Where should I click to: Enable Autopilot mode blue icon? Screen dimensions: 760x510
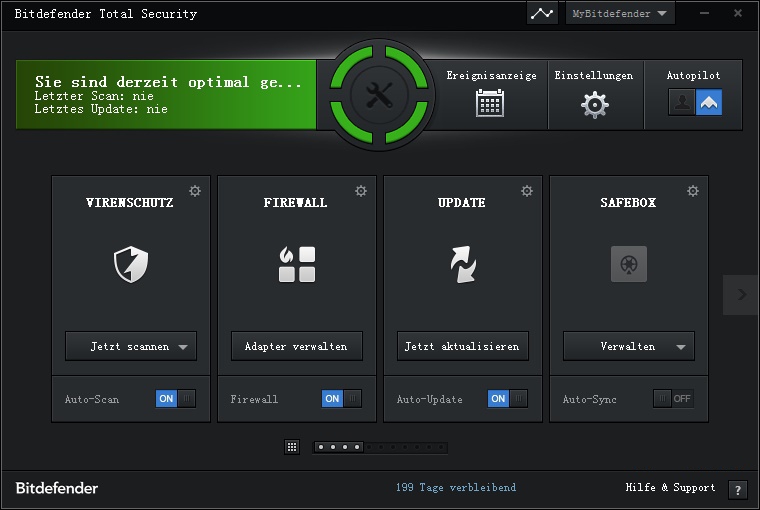pos(709,102)
